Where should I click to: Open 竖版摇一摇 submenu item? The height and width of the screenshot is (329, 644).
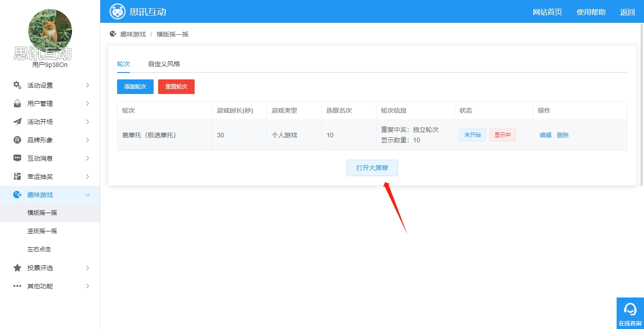pyautogui.click(x=50, y=231)
